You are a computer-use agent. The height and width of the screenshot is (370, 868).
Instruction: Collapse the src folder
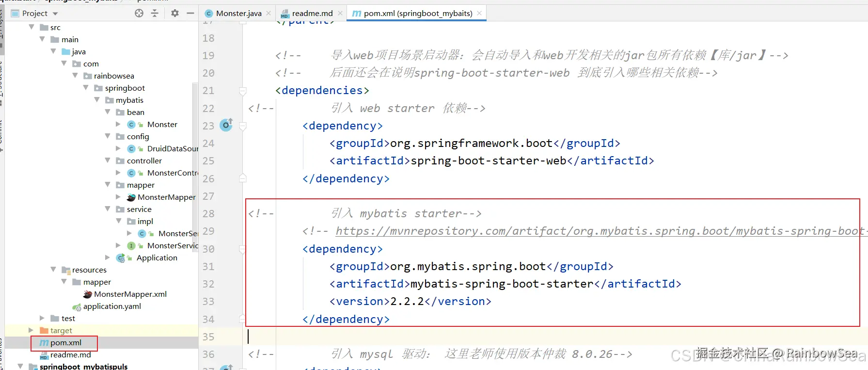pyautogui.click(x=32, y=27)
